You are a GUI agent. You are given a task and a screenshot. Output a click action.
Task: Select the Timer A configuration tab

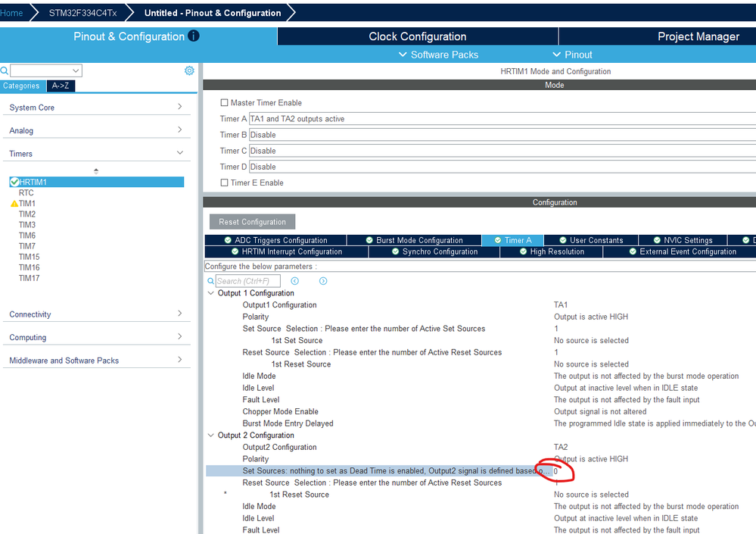point(513,240)
